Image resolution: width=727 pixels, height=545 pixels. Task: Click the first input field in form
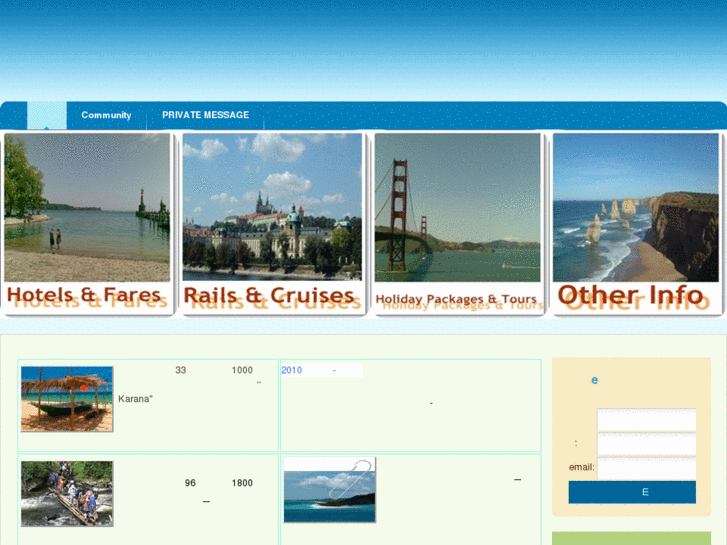[x=646, y=420]
